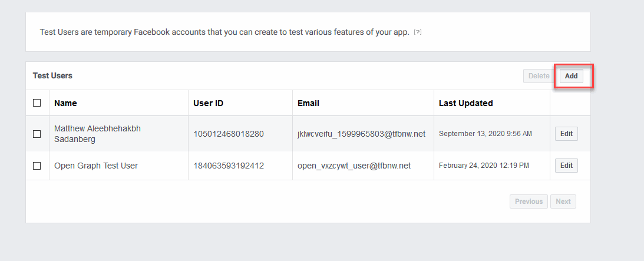The width and height of the screenshot is (644, 261).
Task: Select the user ID 105012468018280
Action: coord(229,134)
